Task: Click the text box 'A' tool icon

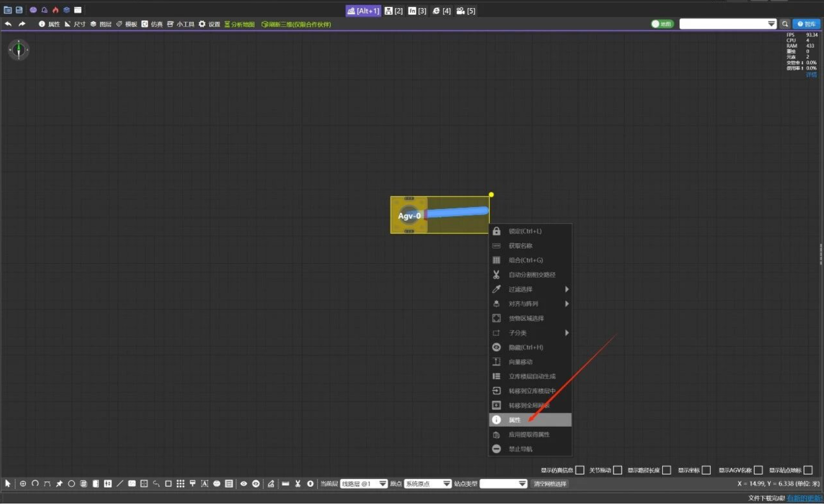Action: (x=205, y=484)
